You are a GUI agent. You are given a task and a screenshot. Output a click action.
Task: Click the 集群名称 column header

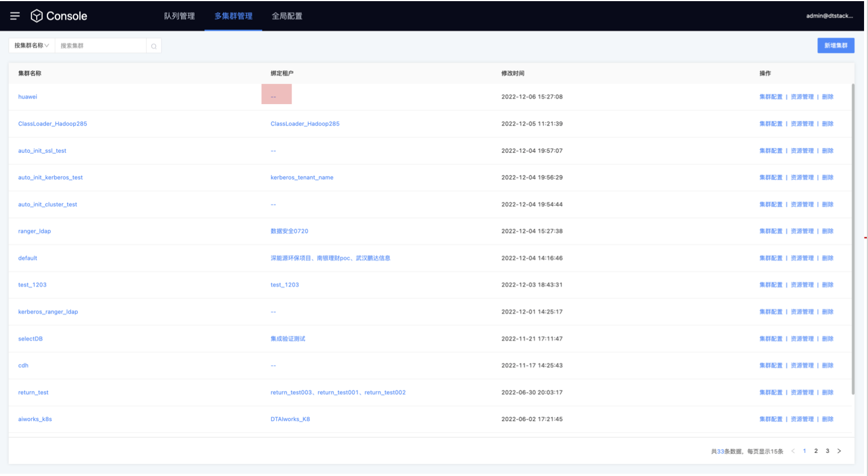[30, 73]
